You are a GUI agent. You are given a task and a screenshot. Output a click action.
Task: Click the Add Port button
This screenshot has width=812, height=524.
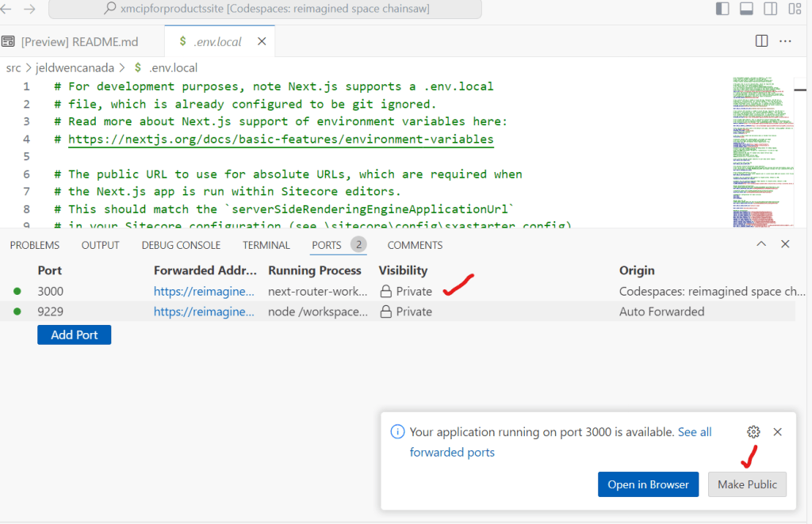click(74, 335)
